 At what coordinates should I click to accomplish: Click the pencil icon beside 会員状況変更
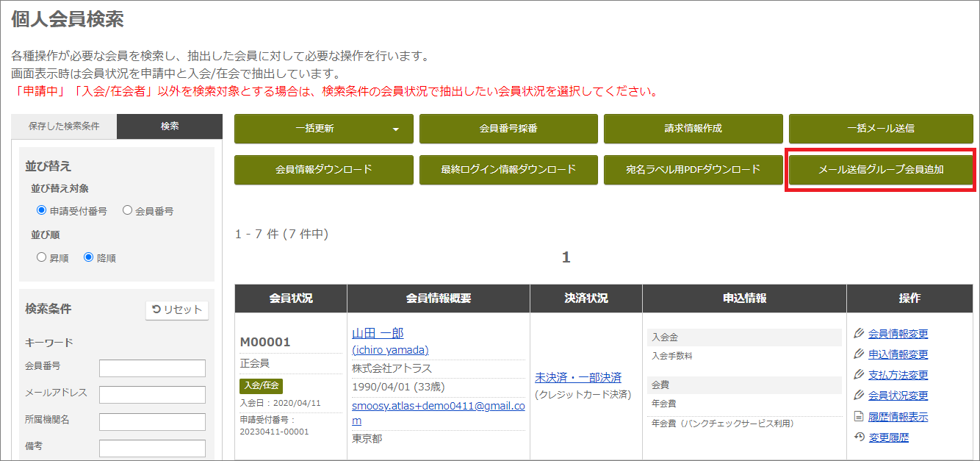coord(860,396)
